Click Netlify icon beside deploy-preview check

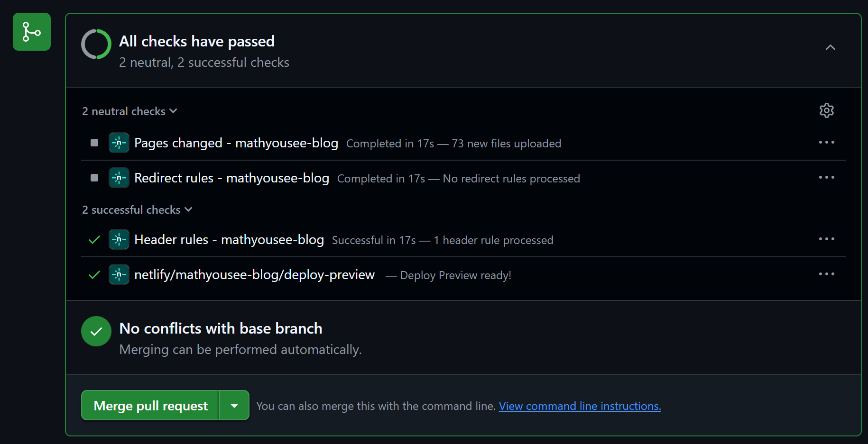119,274
